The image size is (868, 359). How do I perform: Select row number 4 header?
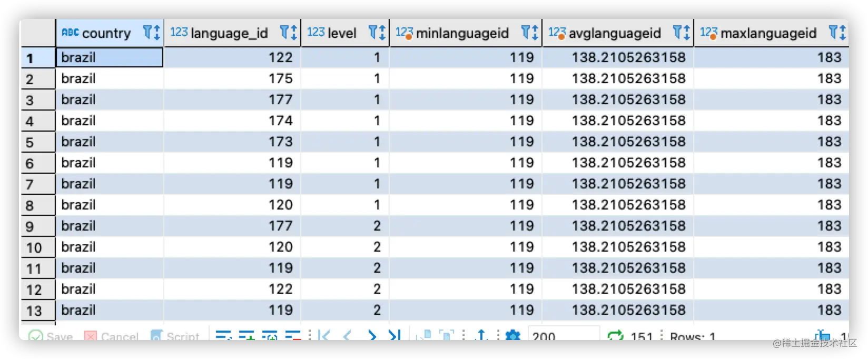(x=38, y=121)
